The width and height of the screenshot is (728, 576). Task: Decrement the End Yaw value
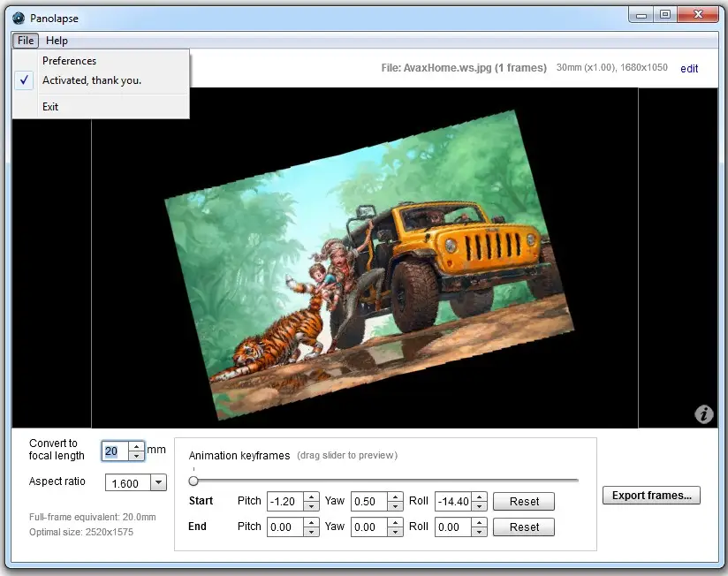pyautogui.click(x=395, y=532)
